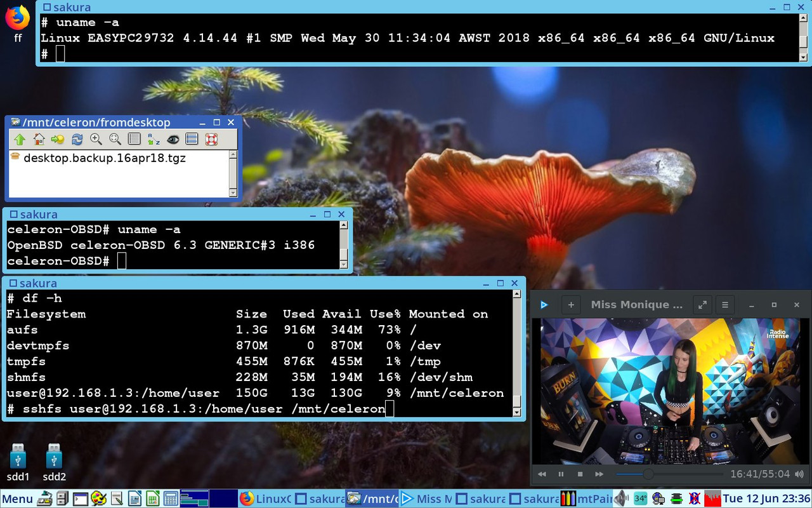Switch to the second virtual desktop in pager
Screen dimensions: 812x508
(x=223, y=499)
